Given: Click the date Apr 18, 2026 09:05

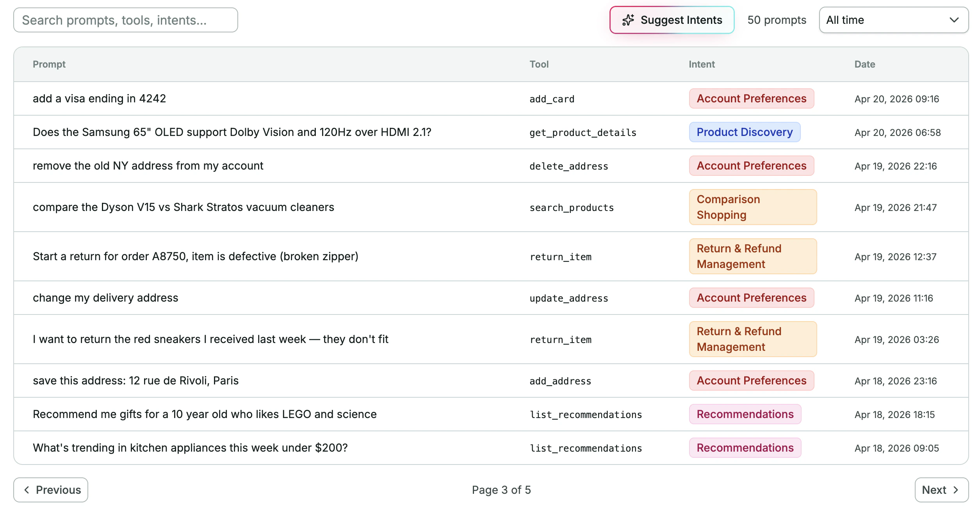Looking at the screenshot, I should click(897, 448).
